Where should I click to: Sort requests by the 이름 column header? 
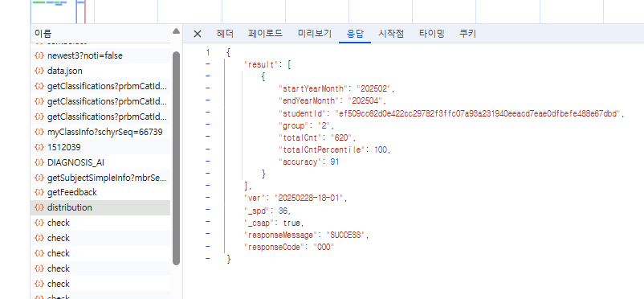43,34
